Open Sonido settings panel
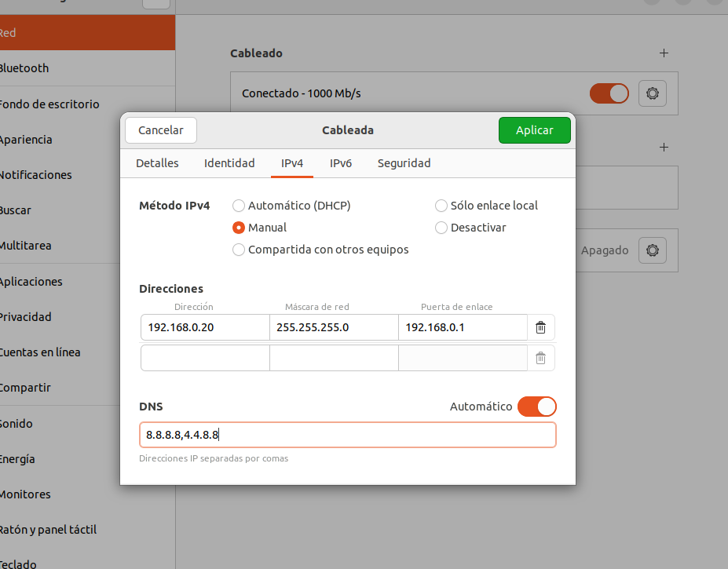The width and height of the screenshot is (728, 569). point(60,424)
